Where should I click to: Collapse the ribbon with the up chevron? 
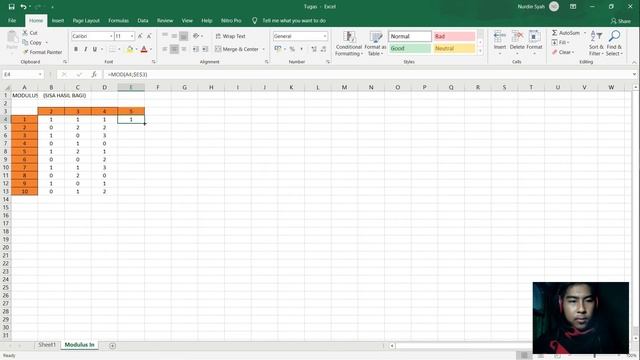[634, 62]
